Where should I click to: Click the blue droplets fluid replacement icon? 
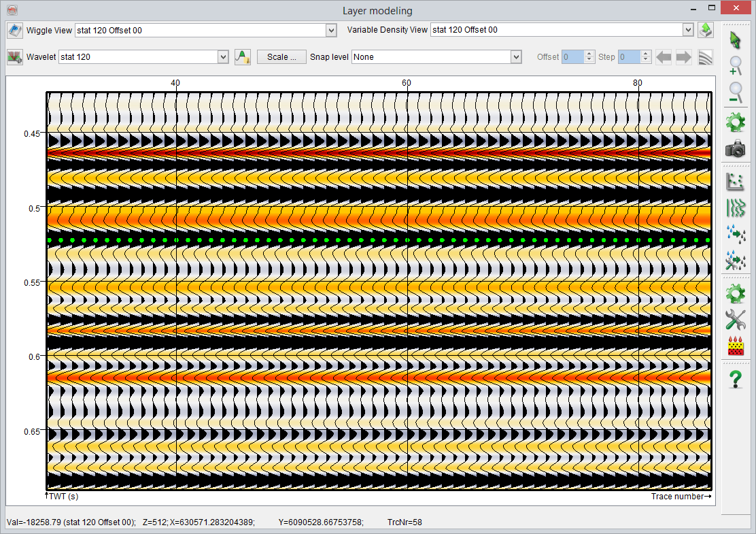pyautogui.click(x=735, y=233)
